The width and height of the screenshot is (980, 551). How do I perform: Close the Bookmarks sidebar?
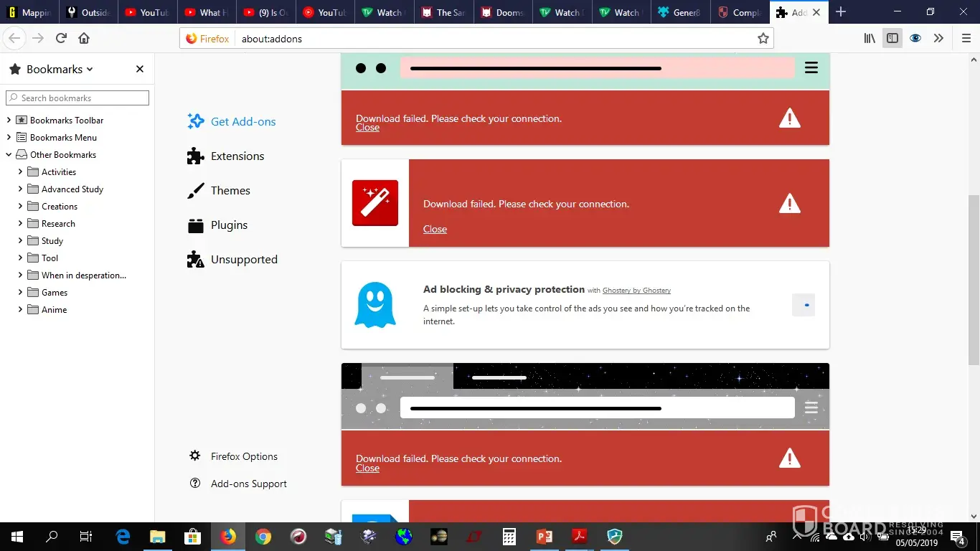(140, 69)
